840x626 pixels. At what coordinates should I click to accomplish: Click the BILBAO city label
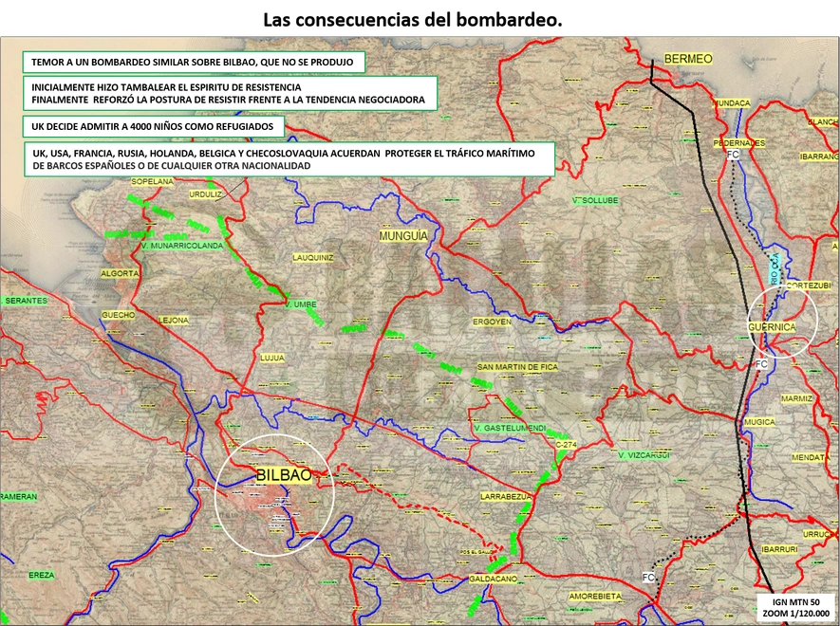284,475
